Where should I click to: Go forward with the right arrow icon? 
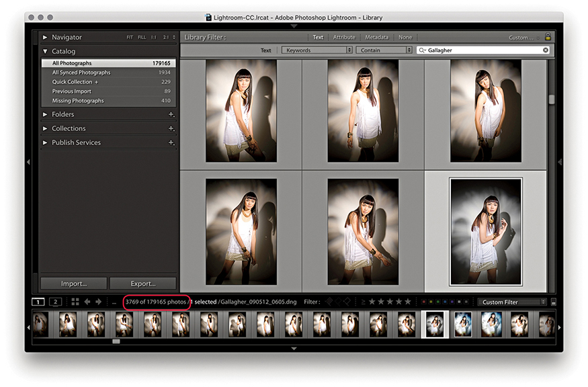99,302
